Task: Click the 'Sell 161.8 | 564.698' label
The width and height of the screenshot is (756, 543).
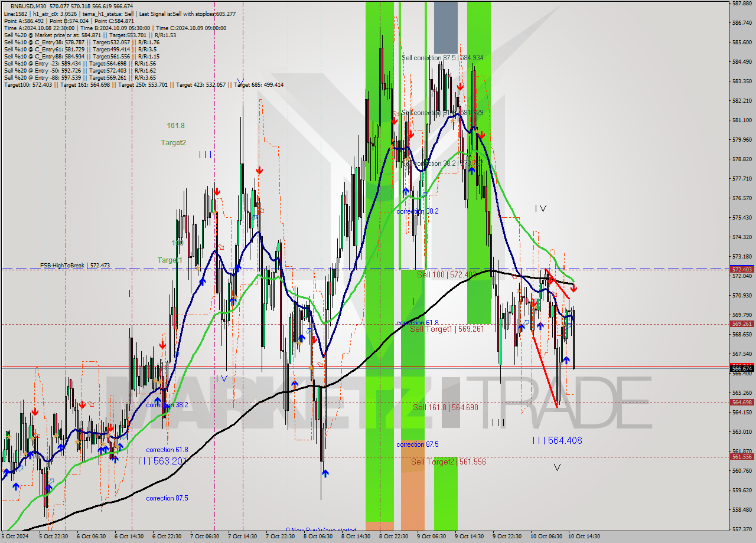Action: pos(445,407)
